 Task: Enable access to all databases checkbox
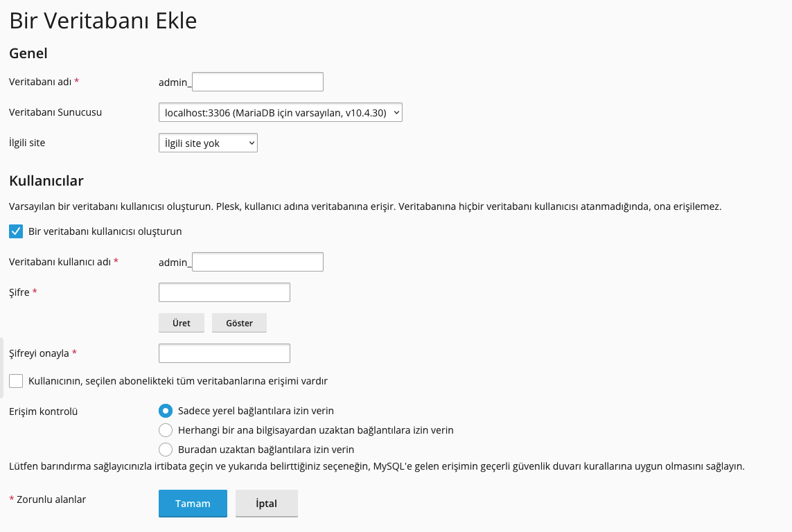pos(17,381)
